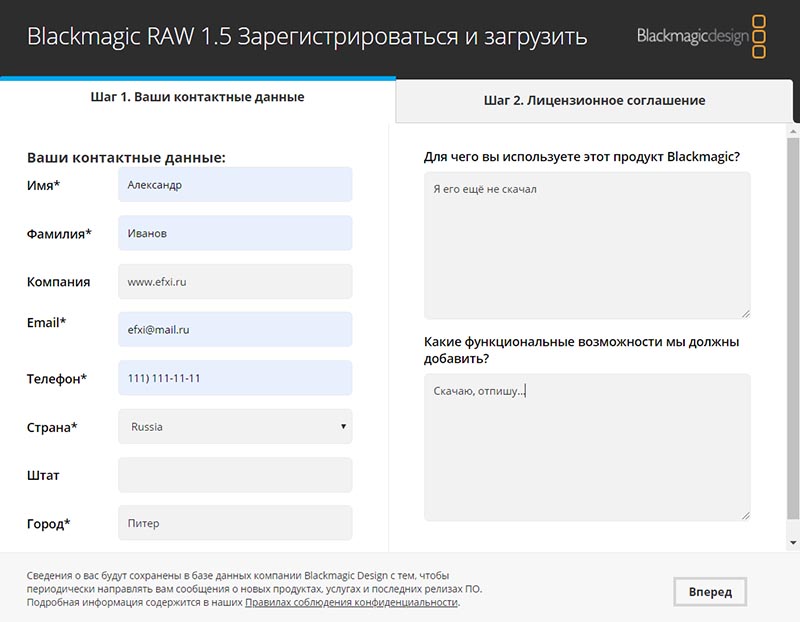Click the Фамилия field with Иванов
Viewport: 800px width, 622px height.
235,233
